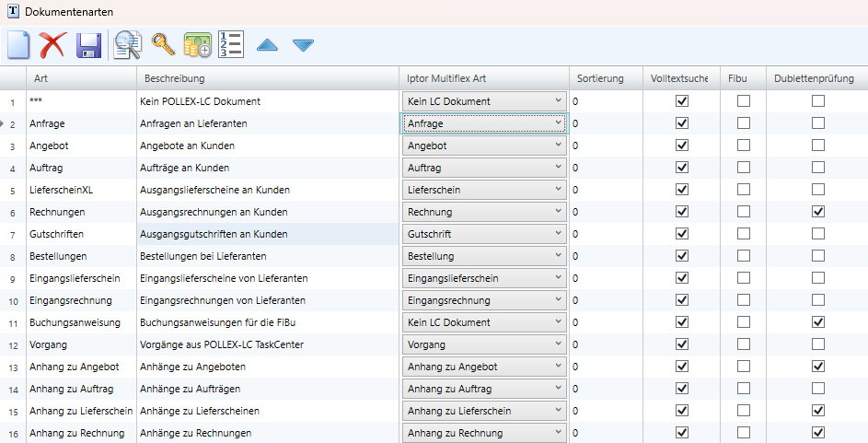Click the numbered list icon
Image resolution: width=868 pixels, height=443 pixels.
(230, 44)
